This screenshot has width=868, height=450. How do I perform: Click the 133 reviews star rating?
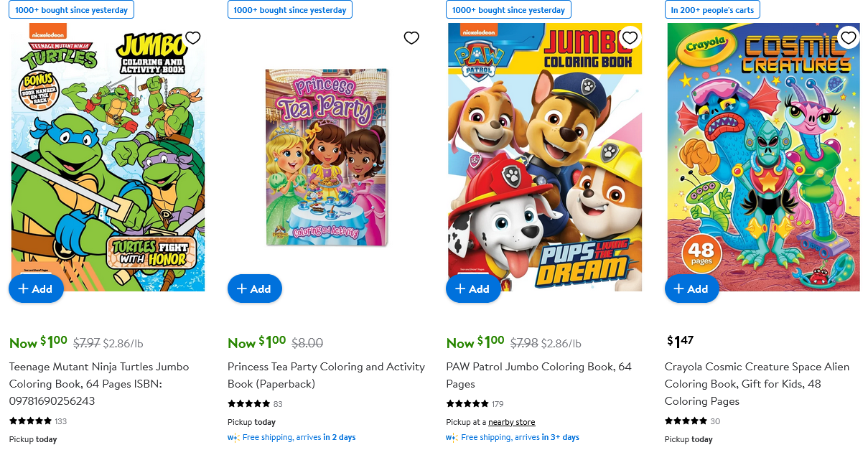pyautogui.click(x=31, y=421)
